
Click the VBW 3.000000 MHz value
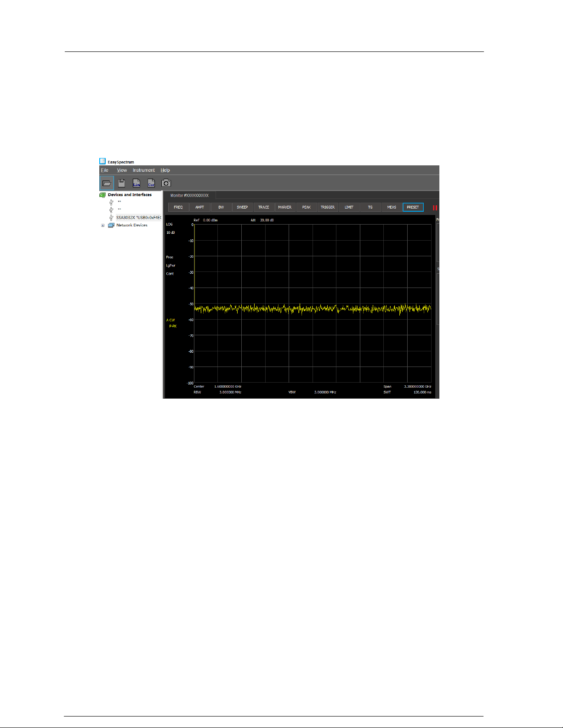[325, 392]
